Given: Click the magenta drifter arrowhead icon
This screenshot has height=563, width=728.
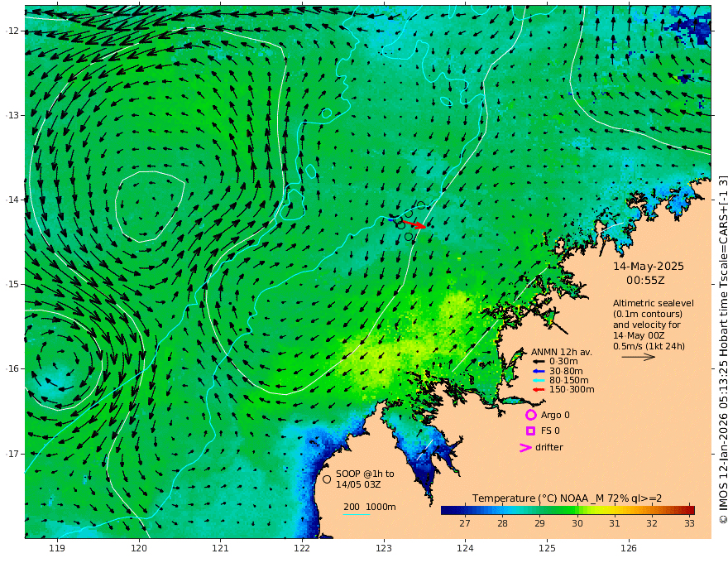Looking at the screenshot, I should pos(524,448).
